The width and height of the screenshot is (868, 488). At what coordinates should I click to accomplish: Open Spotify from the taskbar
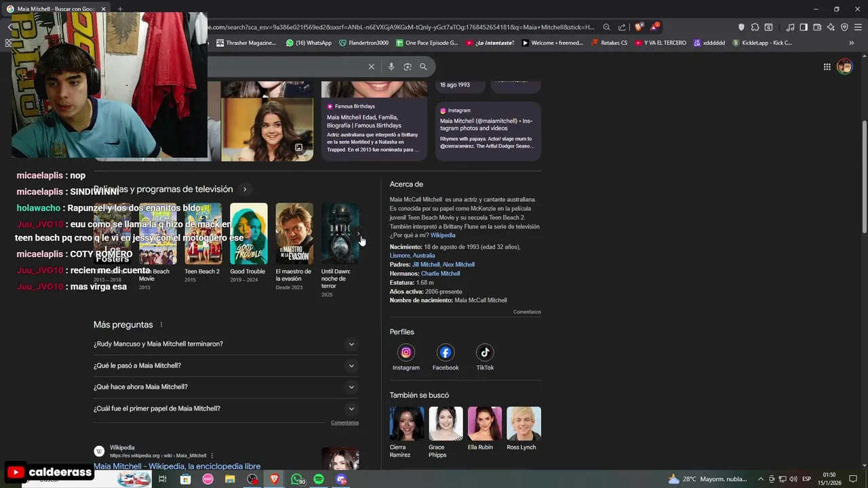pyautogui.click(x=319, y=479)
